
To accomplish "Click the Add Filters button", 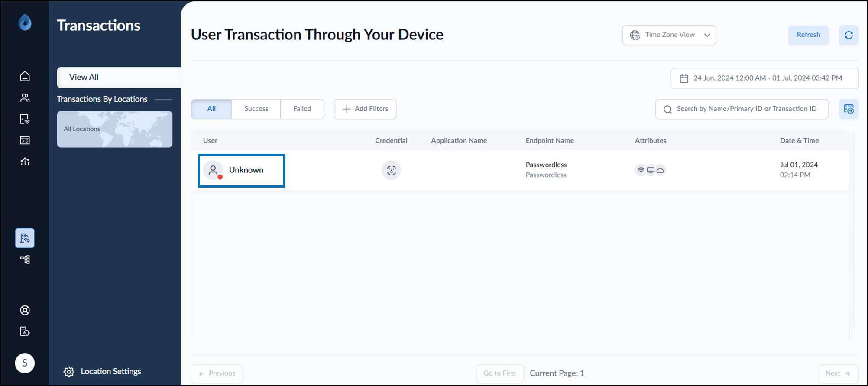I will [x=365, y=109].
